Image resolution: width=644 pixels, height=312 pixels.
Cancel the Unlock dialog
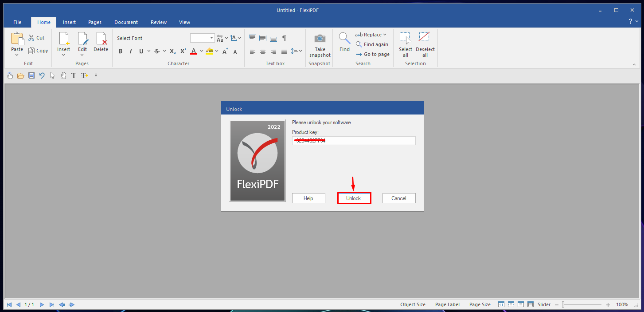pyautogui.click(x=399, y=198)
